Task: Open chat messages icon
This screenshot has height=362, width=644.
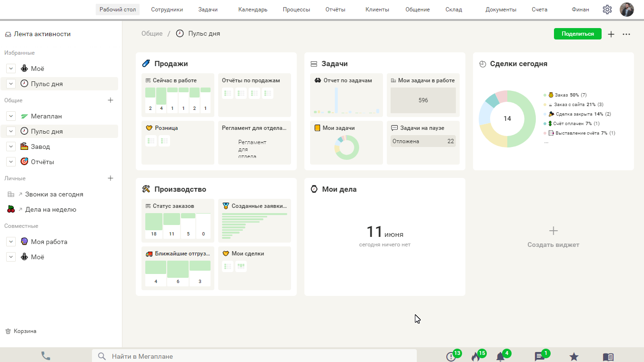Action: point(539,356)
